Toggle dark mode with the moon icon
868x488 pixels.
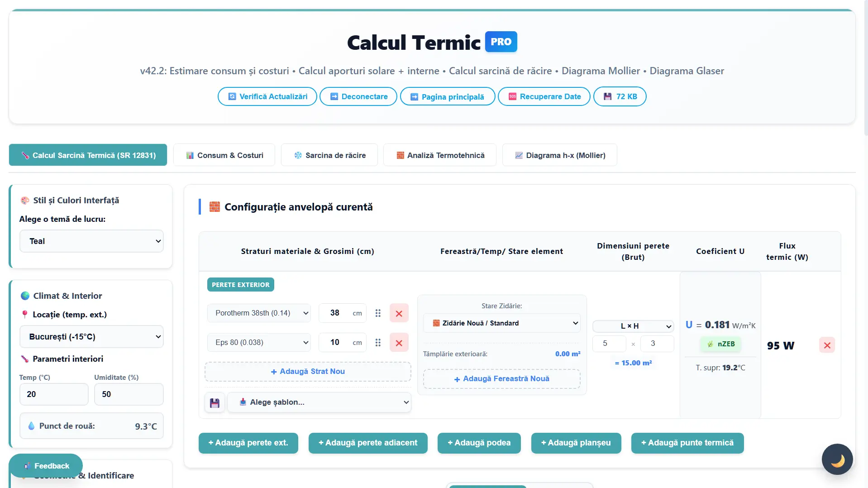(x=837, y=459)
